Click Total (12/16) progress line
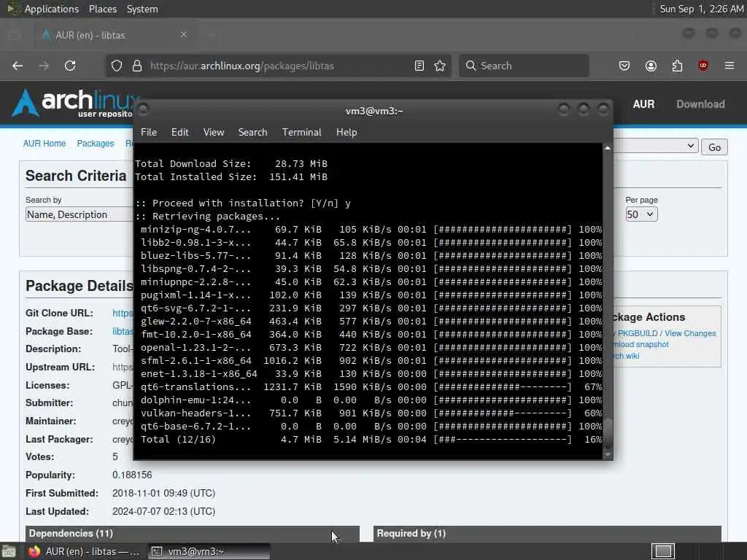The image size is (747, 560). point(371,439)
